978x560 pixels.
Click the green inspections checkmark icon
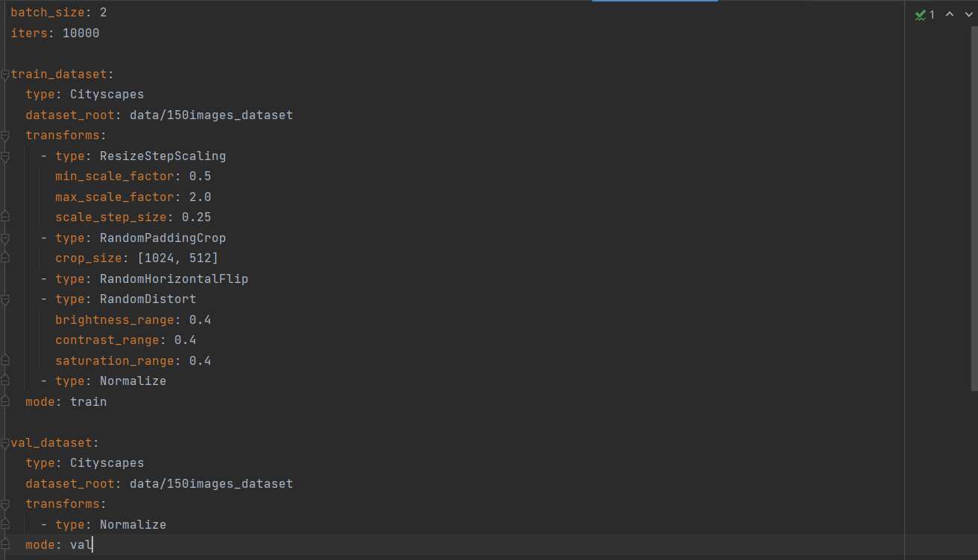pos(921,13)
